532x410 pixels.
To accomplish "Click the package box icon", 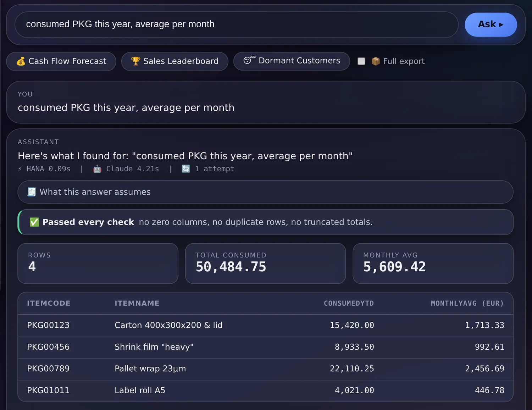I will [376, 61].
